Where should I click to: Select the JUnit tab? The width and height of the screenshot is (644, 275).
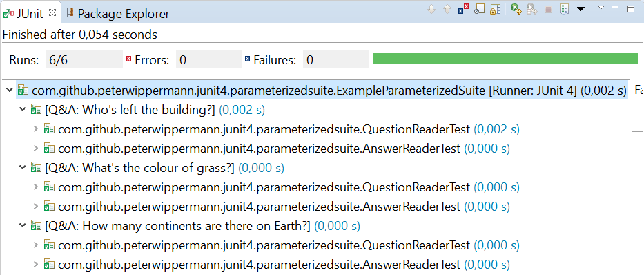click(x=29, y=13)
